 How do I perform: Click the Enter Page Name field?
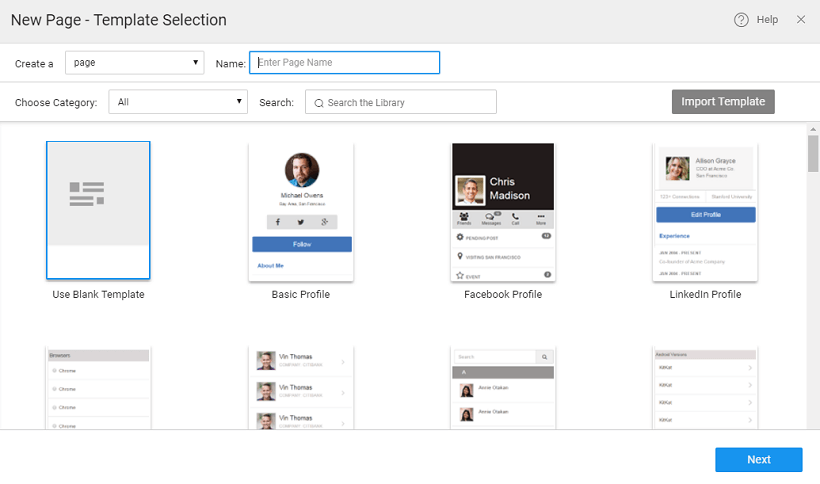344,63
